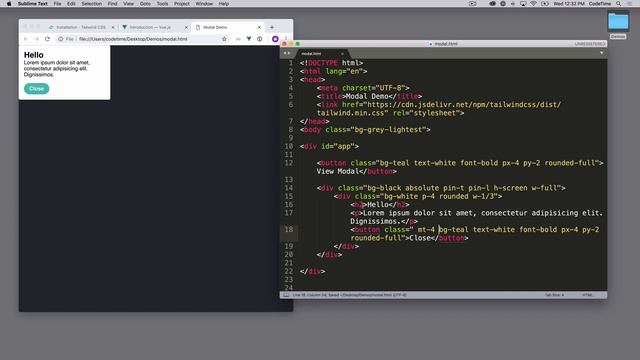Click the tab navigation arrows in Sublime
The width and height of the screenshot is (640, 360).
[287, 53]
